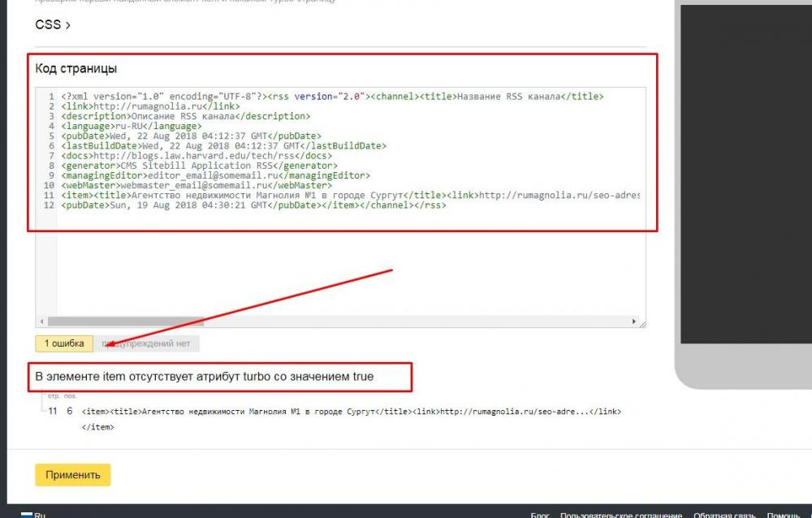Click the dark device preview screen
812x518 pixels.
pos(745,171)
